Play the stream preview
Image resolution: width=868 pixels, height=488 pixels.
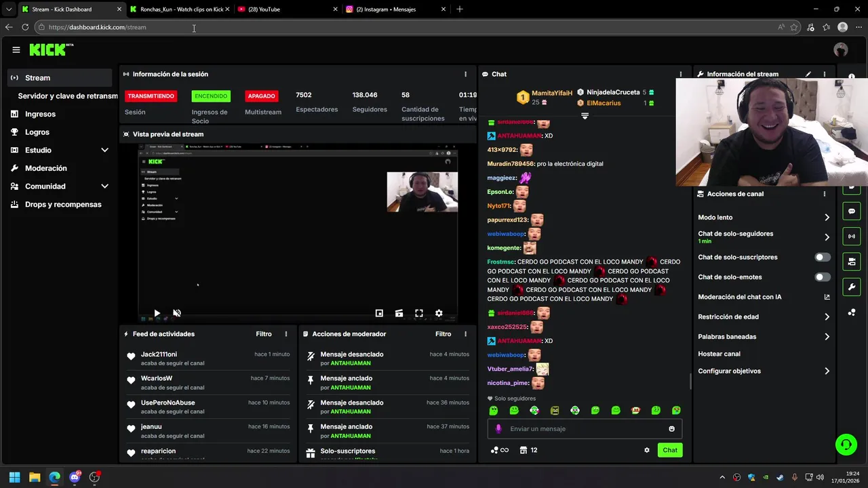[157, 313]
